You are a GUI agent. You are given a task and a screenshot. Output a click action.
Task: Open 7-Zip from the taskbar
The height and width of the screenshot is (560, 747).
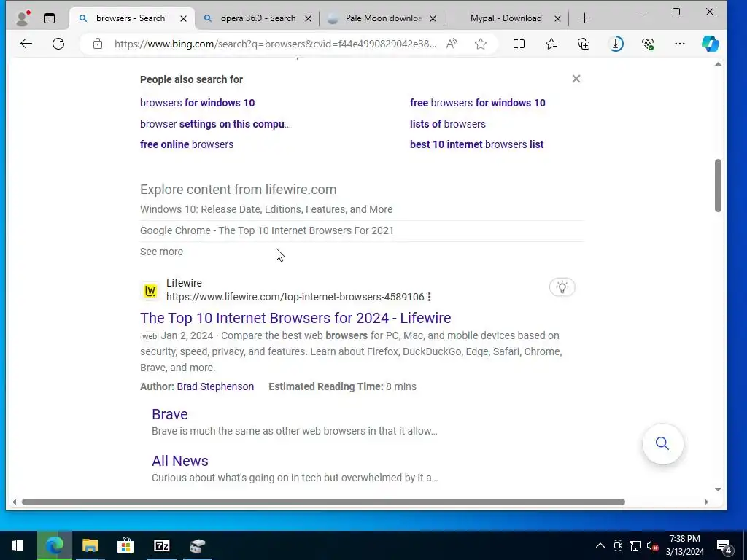click(x=161, y=545)
